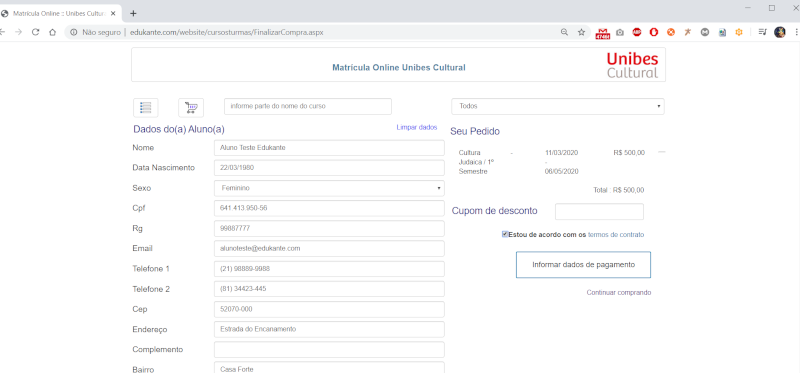Screen dimensions: 800x373
Task: Click the 'Dados do(a) Aluno(a)' heading
Action: [179, 129]
